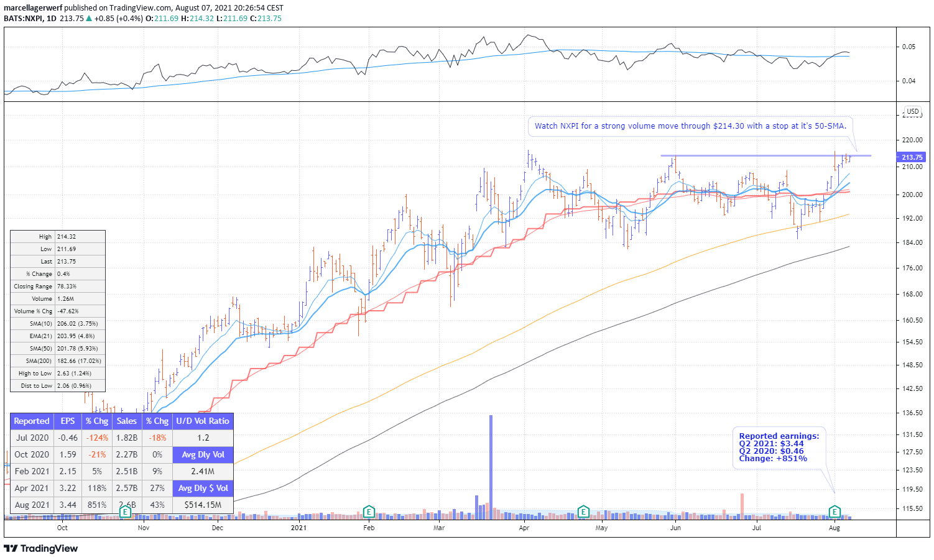Open the TradingView logo at bottom left
Image resolution: width=934 pixels, height=560 pixels.
(x=41, y=548)
